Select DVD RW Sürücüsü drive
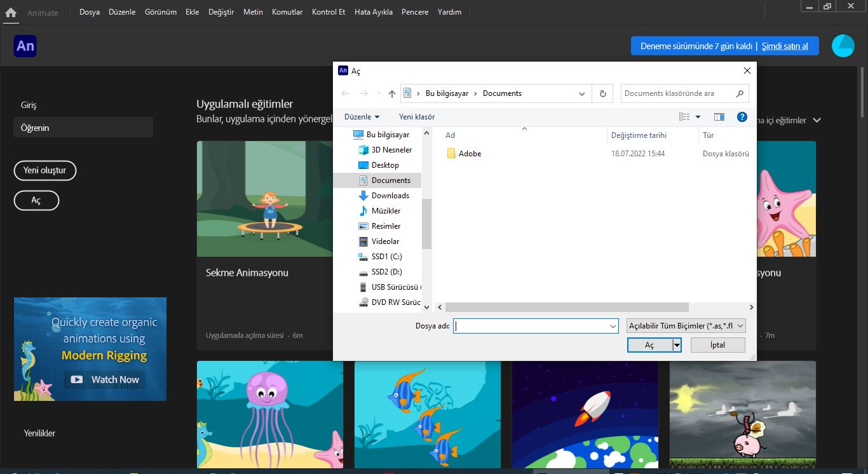Screen dimensions: 868x474 point(389,302)
